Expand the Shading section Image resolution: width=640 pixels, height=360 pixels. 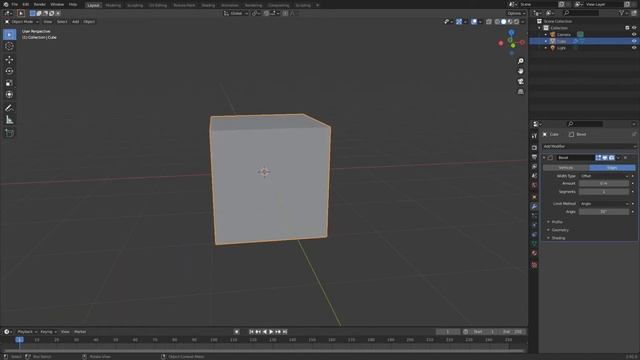click(x=557, y=238)
